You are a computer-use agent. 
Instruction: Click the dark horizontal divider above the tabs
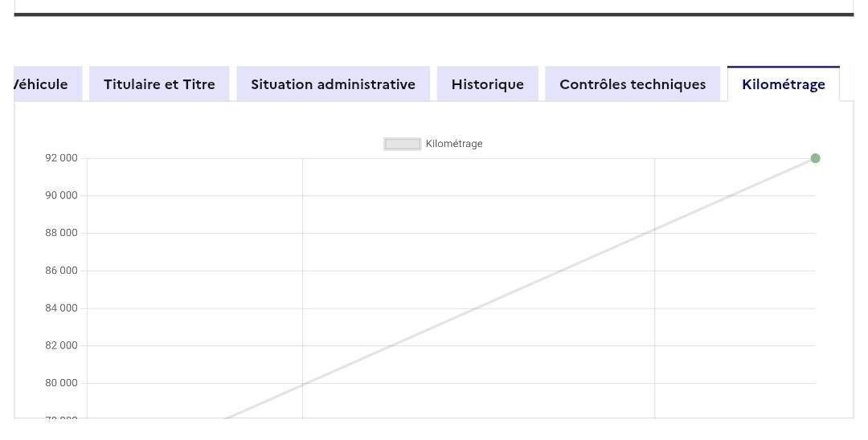434,14
